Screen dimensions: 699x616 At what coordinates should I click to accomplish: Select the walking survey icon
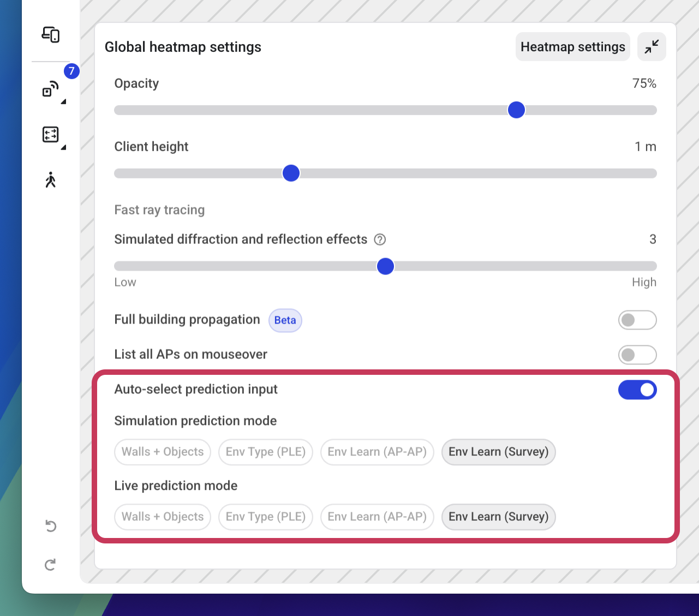[x=51, y=180]
